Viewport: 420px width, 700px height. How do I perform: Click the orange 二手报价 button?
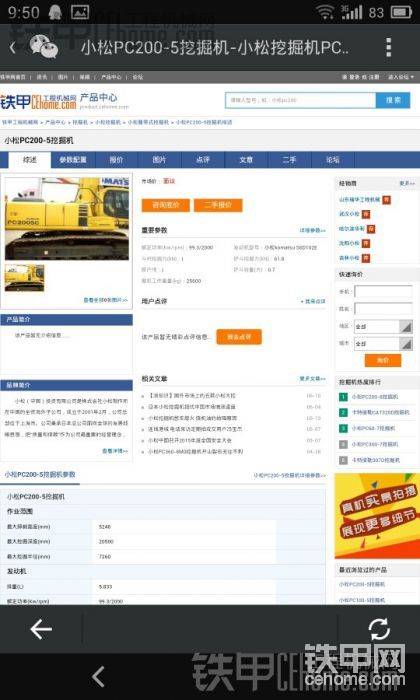[218, 205]
